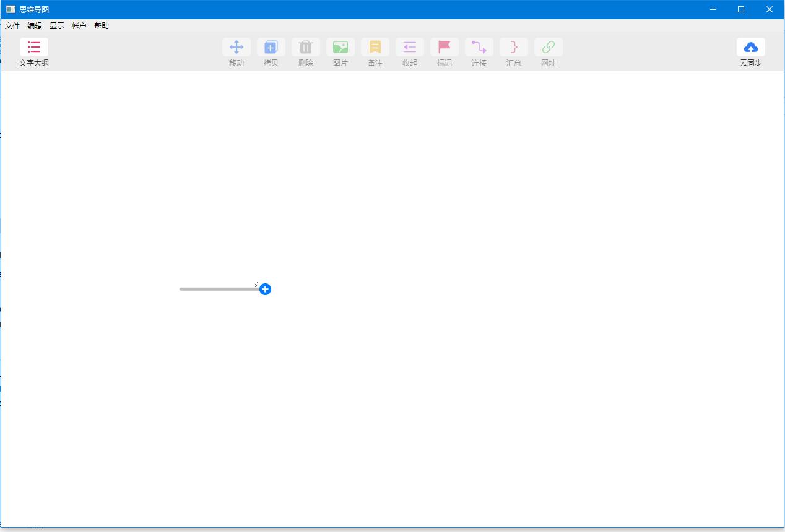Screen dimensions: 785x532
Task: Select the 移动 move tool
Action: tap(236, 47)
